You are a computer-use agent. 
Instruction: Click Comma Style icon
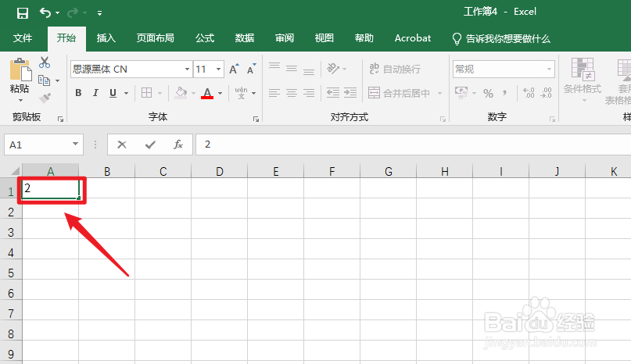(x=504, y=93)
